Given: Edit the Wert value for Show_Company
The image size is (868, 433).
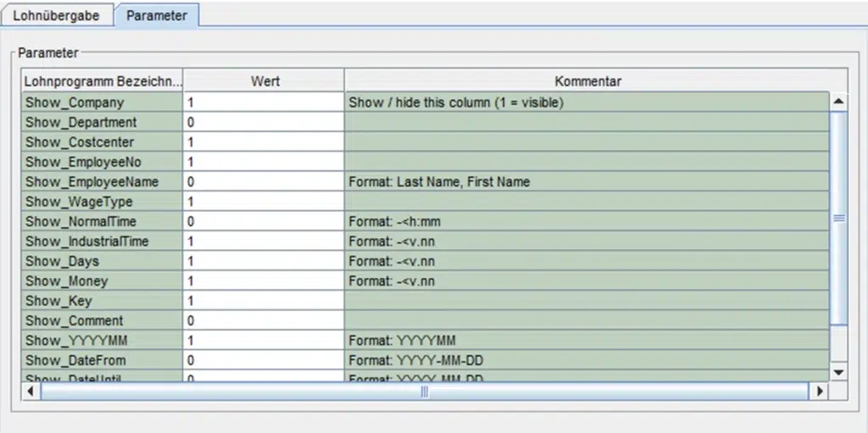Looking at the screenshot, I should click(x=264, y=103).
